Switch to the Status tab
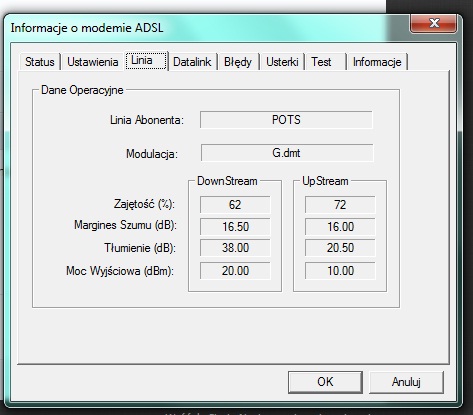This screenshot has height=415, width=473. click(40, 62)
